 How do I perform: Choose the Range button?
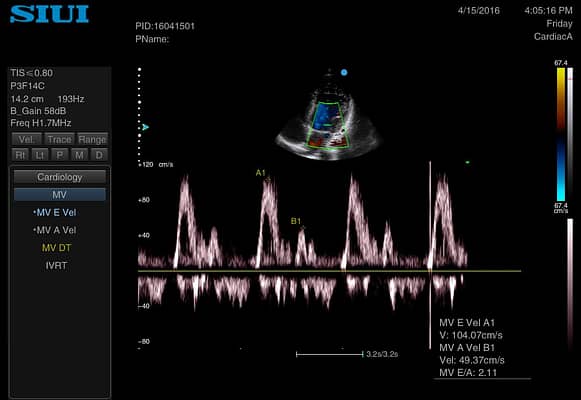click(x=92, y=140)
